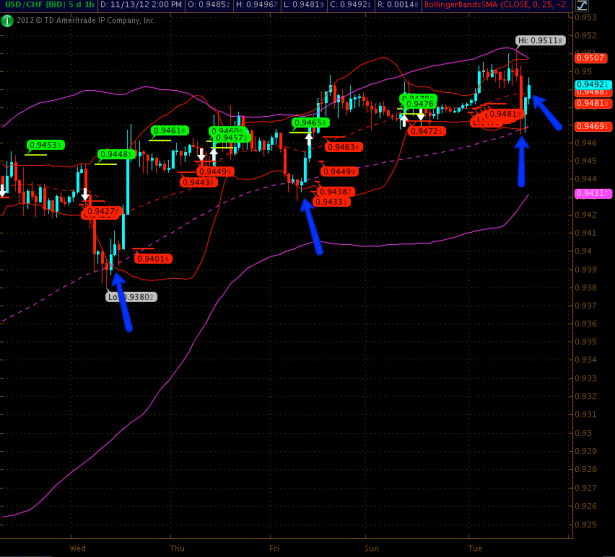
Task: Select the red 0.9401 price label
Action: [151, 259]
